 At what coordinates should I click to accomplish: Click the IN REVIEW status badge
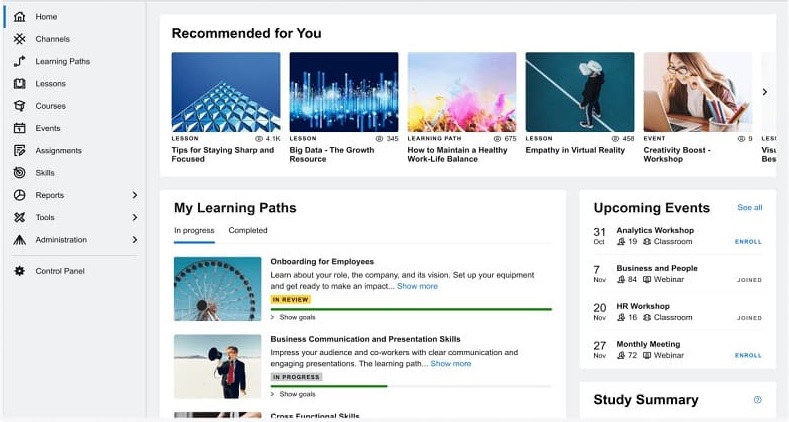(x=290, y=300)
